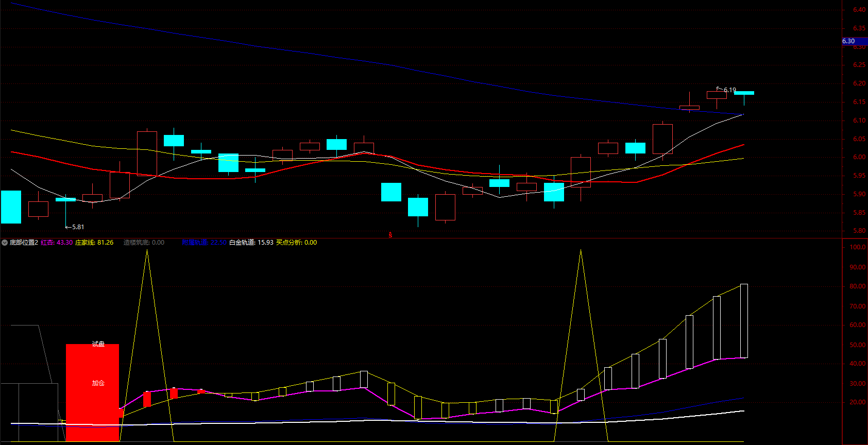Select the latest cyan candlestick beside 6.19
Viewport: 868px width, 445px height.
[x=744, y=93]
